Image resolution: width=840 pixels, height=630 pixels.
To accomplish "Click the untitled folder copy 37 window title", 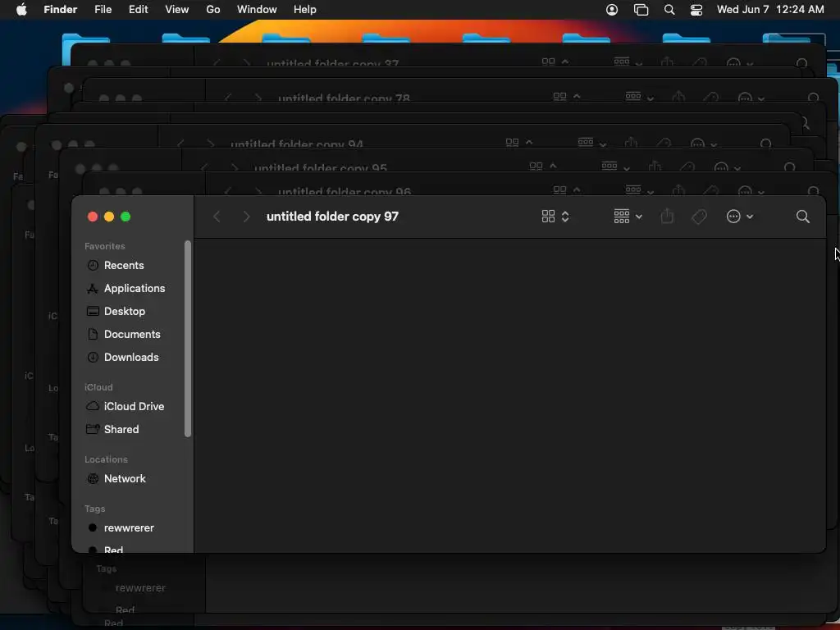I will (332, 63).
